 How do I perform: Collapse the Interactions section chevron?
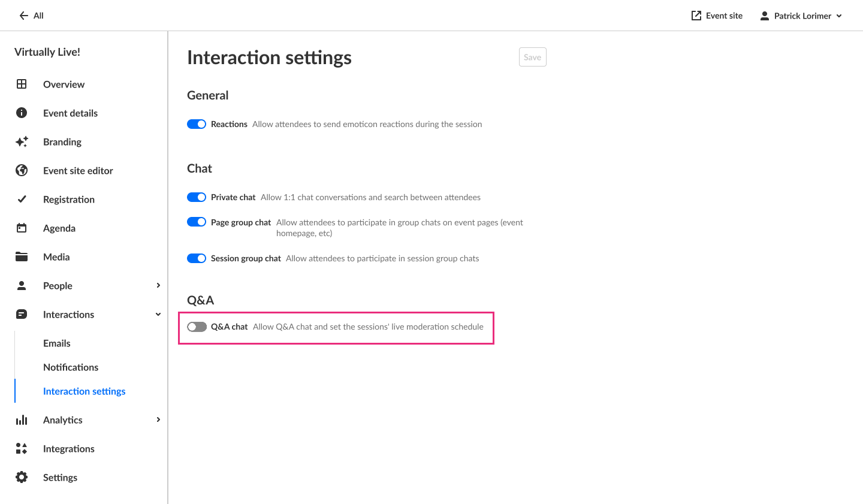pyautogui.click(x=158, y=314)
